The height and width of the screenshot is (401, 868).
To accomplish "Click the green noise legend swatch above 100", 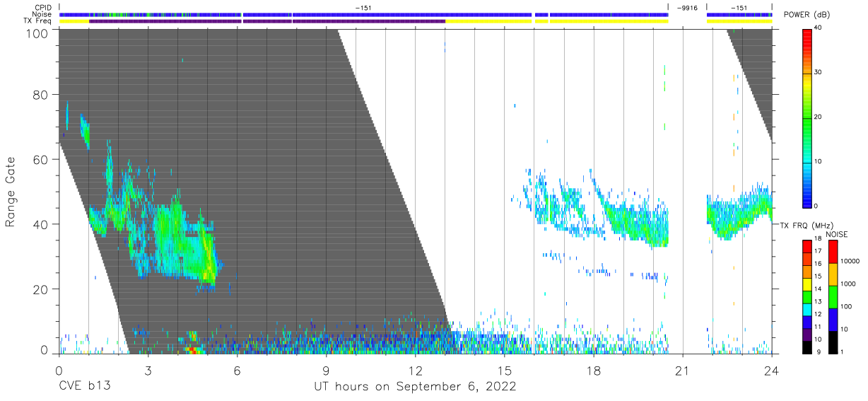I will 833,296.
